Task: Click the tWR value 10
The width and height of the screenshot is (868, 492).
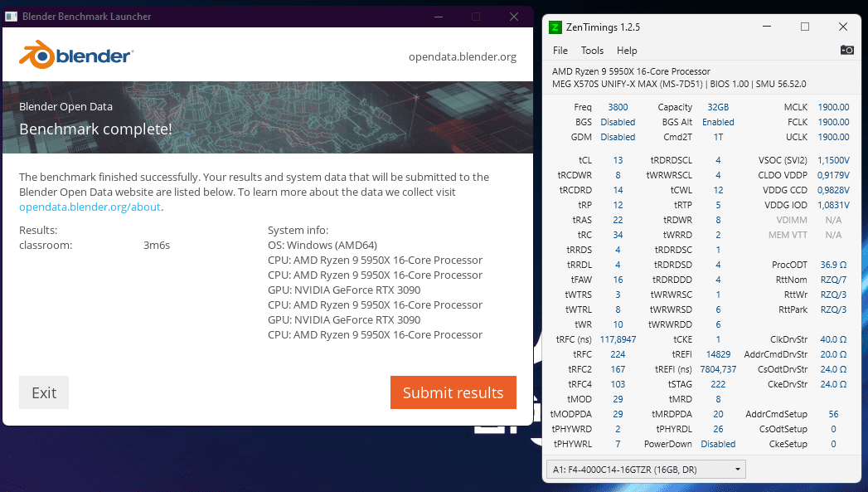Action: [x=618, y=324]
